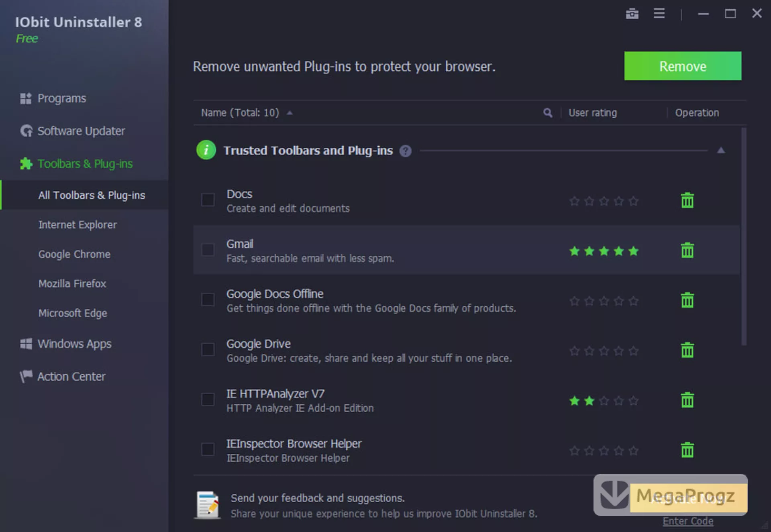Tick the Google Docs Offline checkbox
Screen dimensions: 771x532
pyautogui.click(x=208, y=300)
